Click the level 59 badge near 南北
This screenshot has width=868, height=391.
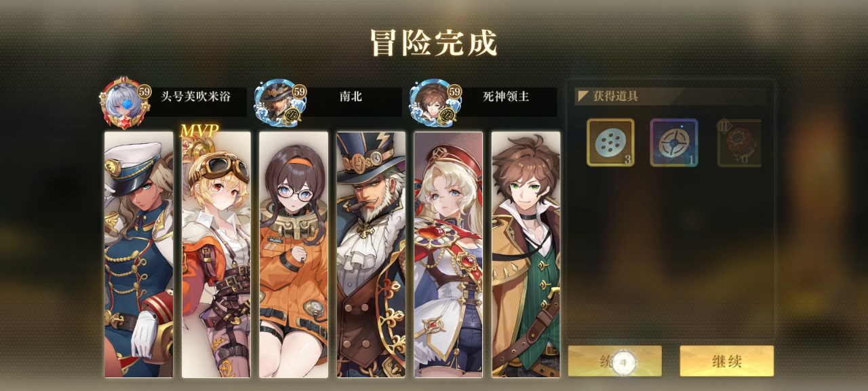[x=299, y=91]
